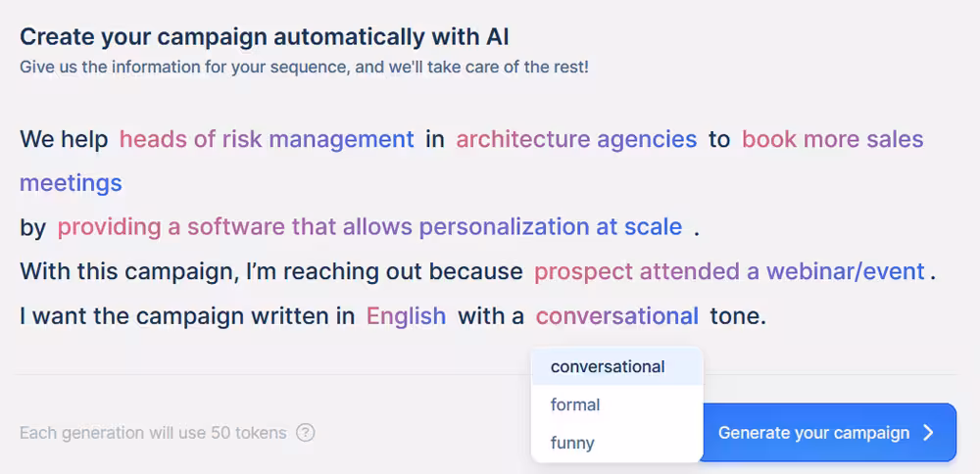Click the word 'tone.' ending the sentence

pos(737,316)
